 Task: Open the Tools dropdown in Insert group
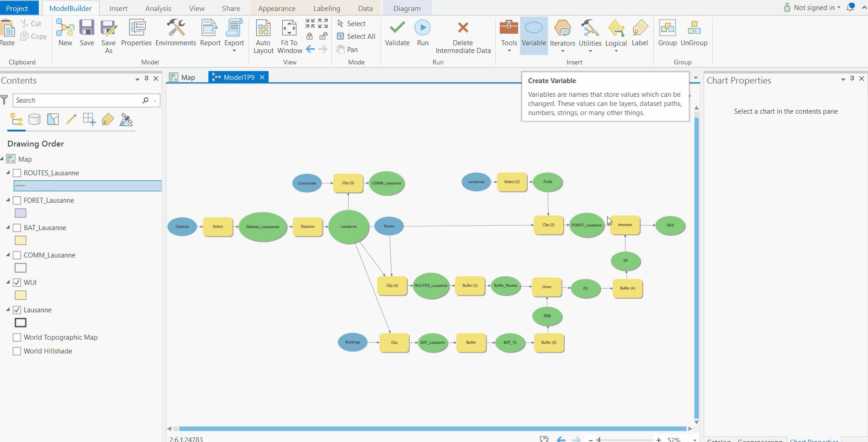pyautogui.click(x=509, y=37)
